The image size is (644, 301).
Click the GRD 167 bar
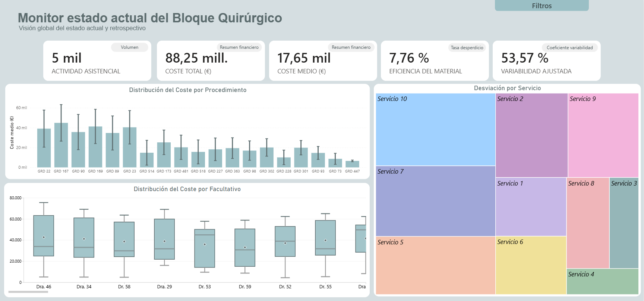pyautogui.click(x=61, y=145)
